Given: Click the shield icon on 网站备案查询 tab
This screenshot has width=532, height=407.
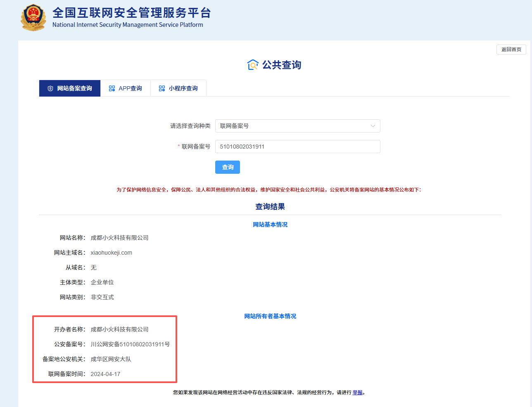Looking at the screenshot, I should pyautogui.click(x=50, y=88).
